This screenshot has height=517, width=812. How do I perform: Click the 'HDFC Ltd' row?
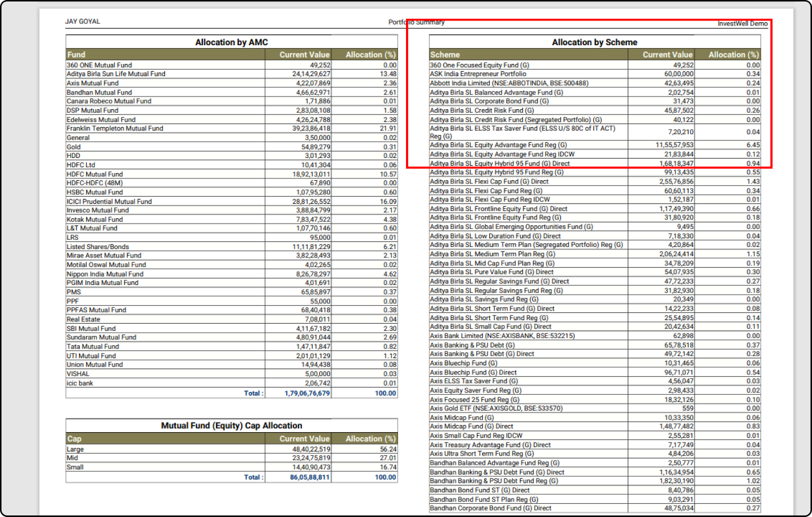(231, 165)
